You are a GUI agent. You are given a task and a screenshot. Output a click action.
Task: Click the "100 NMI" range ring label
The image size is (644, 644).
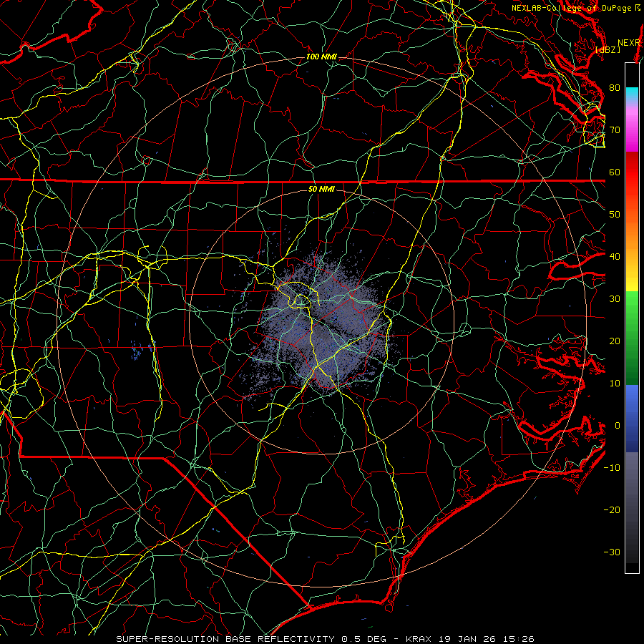coord(321,57)
